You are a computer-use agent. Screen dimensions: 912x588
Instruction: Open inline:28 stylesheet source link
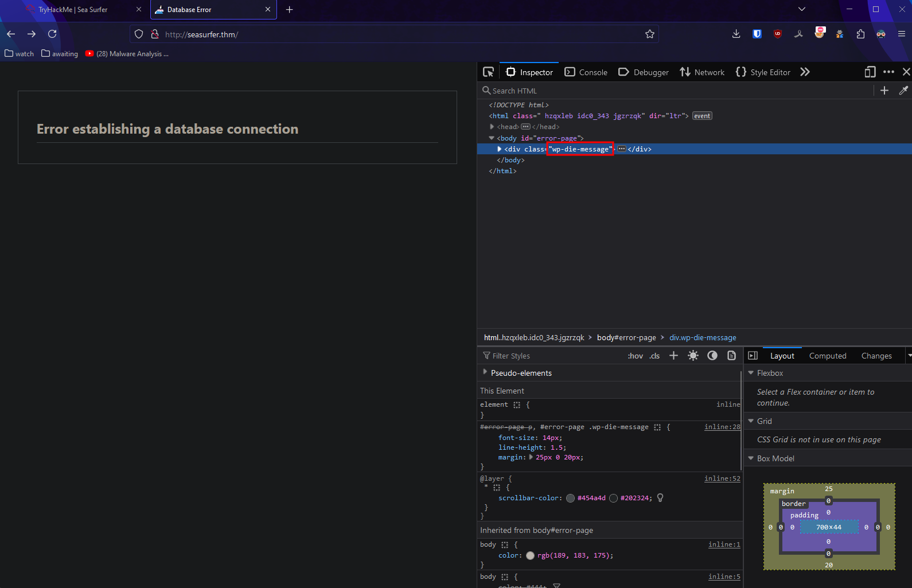pyautogui.click(x=722, y=427)
